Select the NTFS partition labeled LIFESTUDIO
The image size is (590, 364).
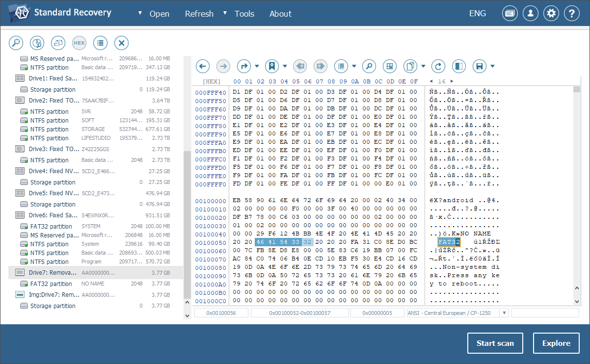click(95, 138)
